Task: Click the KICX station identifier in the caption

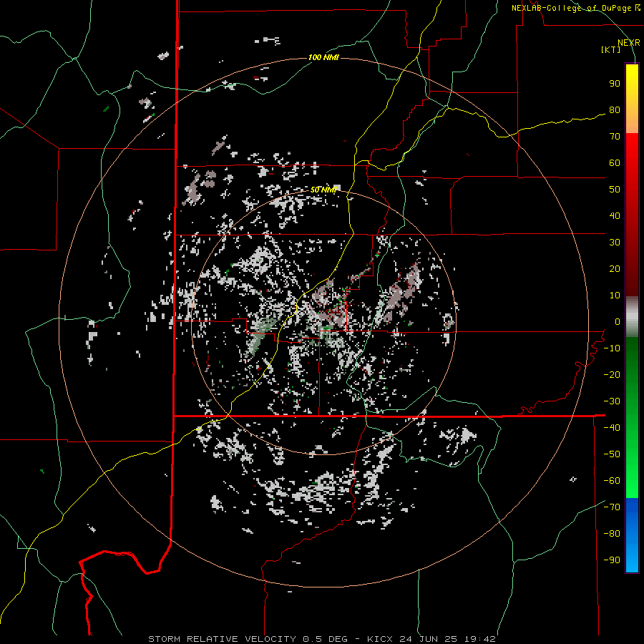Action: [381, 639]
